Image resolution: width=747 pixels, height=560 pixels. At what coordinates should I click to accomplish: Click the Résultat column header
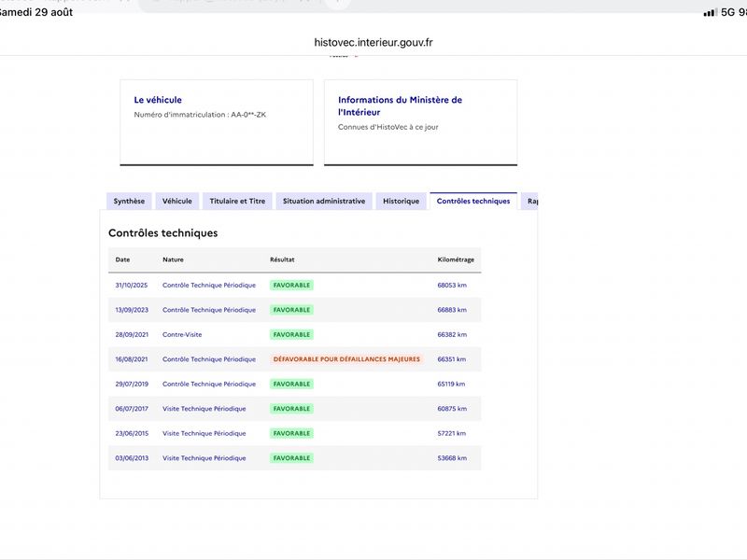(x=282, y=259)
